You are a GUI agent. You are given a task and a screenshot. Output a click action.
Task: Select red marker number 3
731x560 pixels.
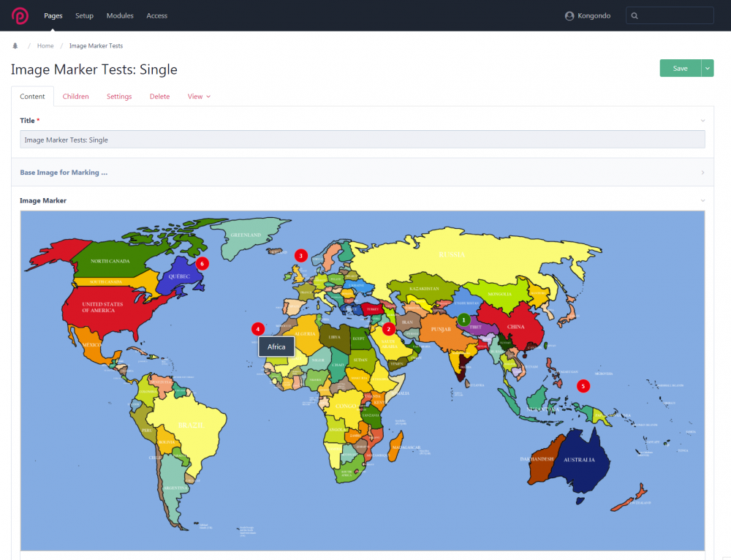tap(300, 255)
